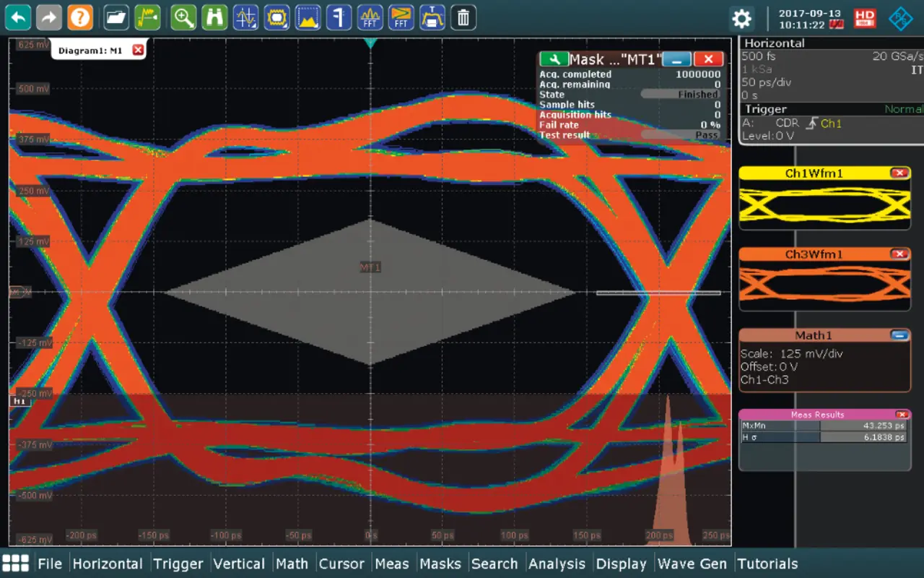924x578 pixels.
Task: Open mask setup via green wrench icon
Action: pyautogui.click(x=553, y=59)
